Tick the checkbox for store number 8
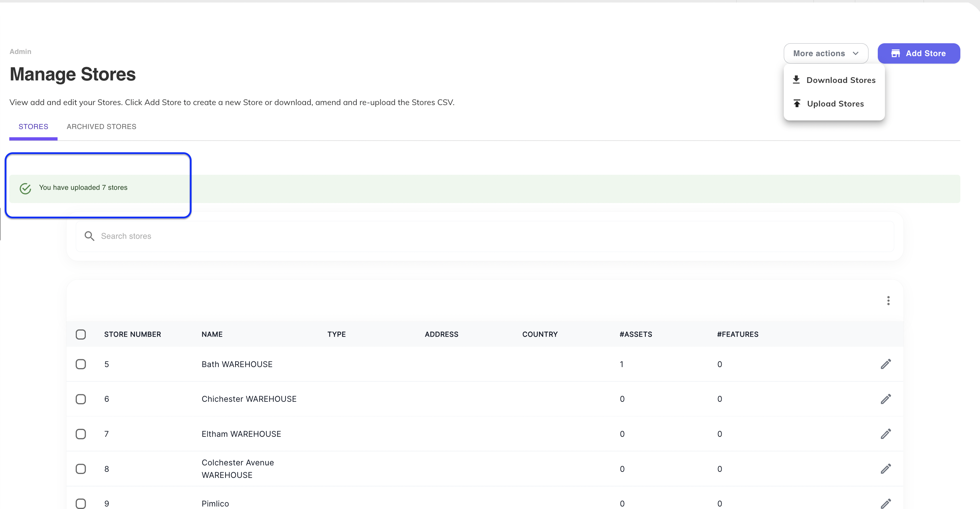Viewport: 980px width, 509px height. [81, 469]
